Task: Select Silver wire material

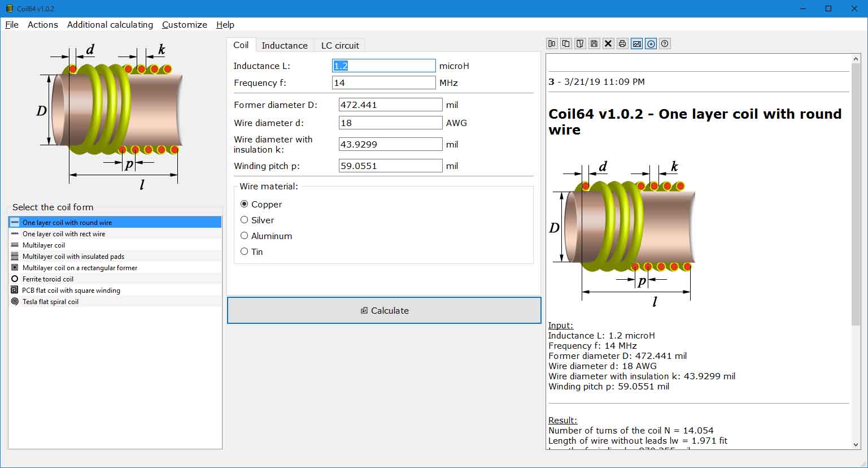Action: coord(257,220)
